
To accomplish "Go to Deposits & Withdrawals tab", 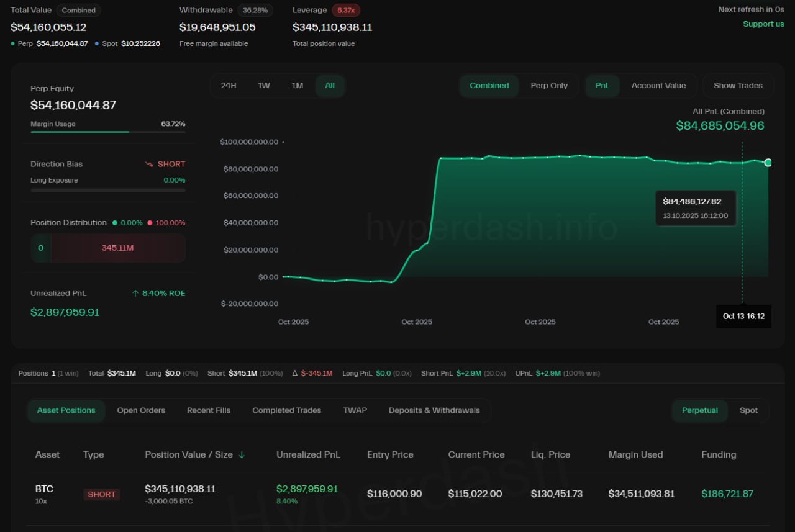I will click(x=434, y=410).
